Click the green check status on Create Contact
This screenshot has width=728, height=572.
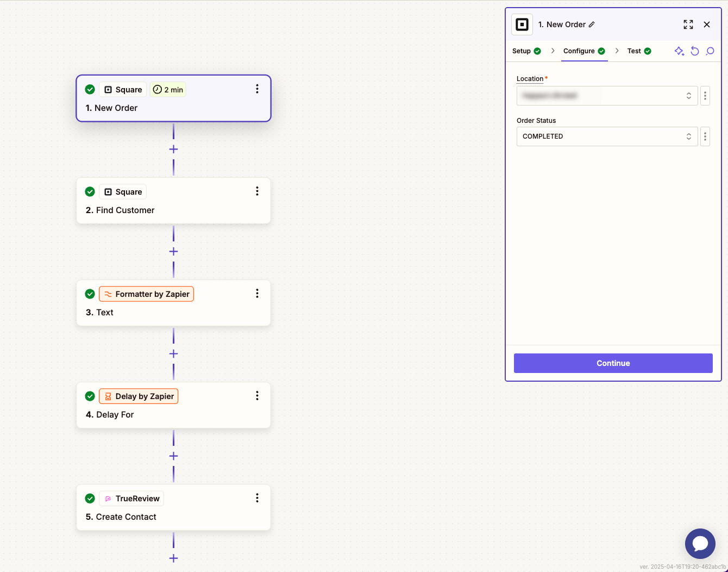coord(90,498)
